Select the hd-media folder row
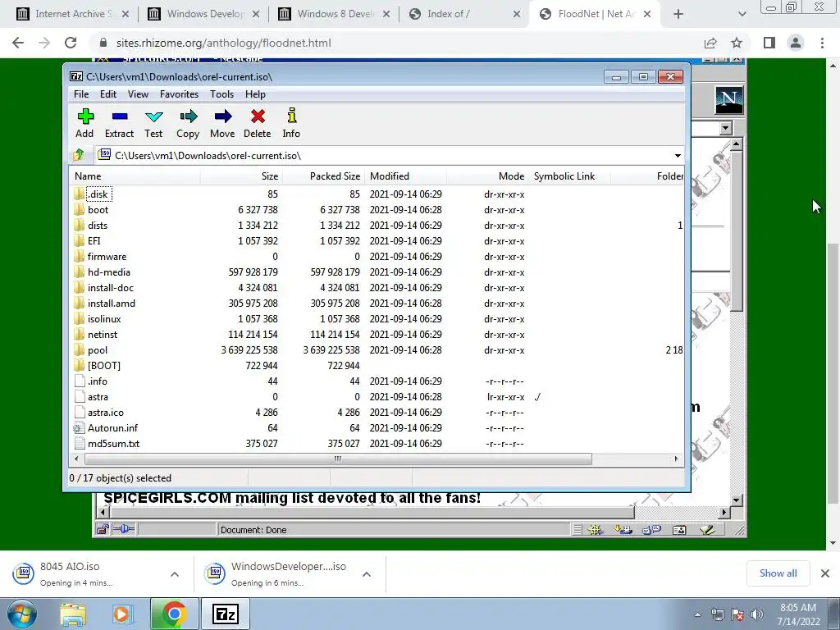The height and width of the screenshot is (630, 840). coord(377,272)
